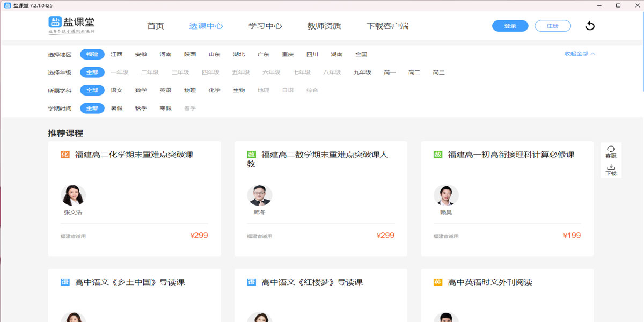644x322 pixels.
Task: Select region 山东
Action: (x=215, y=54)
